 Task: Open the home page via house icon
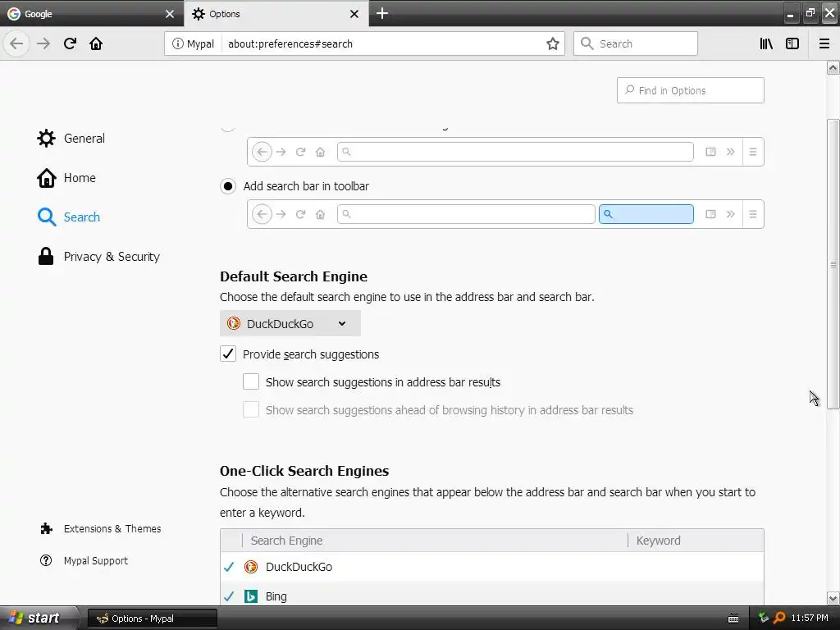tap(96, 43)
